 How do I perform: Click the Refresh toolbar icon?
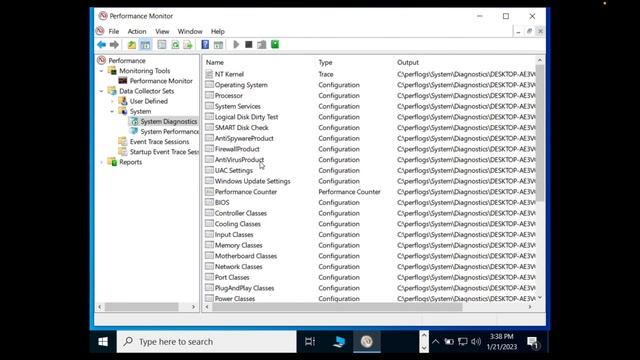(175, 44)
